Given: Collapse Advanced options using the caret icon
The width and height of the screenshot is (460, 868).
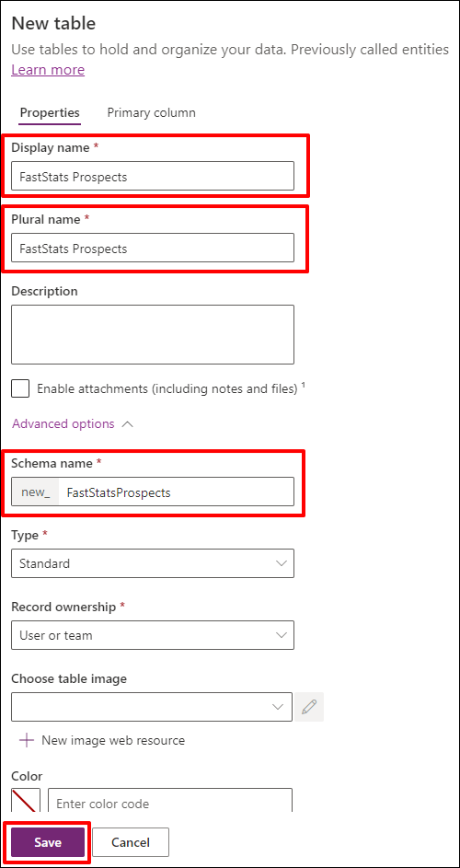Looking at the screenshot, I should coord(127,424).
